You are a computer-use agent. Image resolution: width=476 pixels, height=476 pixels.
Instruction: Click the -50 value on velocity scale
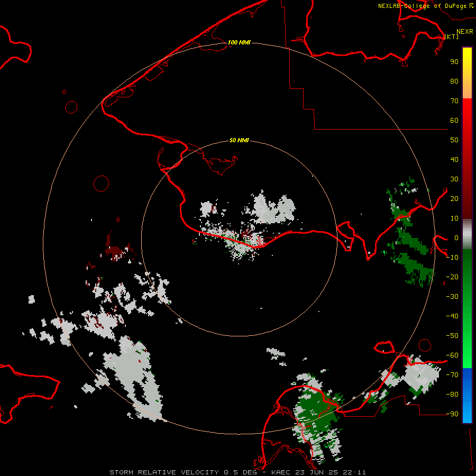(452, 336)
